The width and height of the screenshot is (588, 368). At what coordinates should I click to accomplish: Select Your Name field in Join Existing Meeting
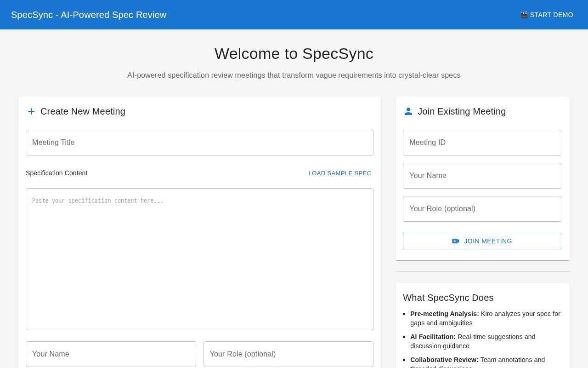click(x=482, y=176)
